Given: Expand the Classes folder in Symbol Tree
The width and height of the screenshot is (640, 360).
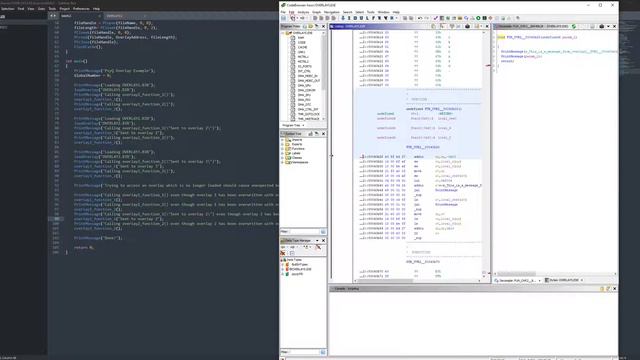Looking at the screenshot, I should click(282, 158).
